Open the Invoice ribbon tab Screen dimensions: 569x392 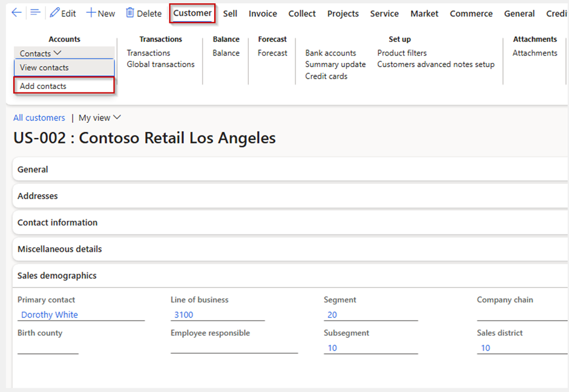[263, 14]
